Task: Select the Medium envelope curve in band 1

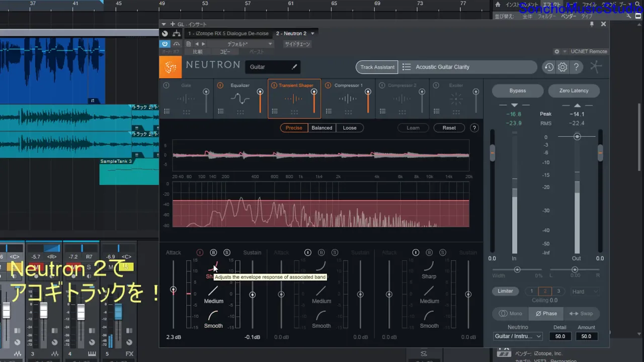Action: tap(213, 295)
